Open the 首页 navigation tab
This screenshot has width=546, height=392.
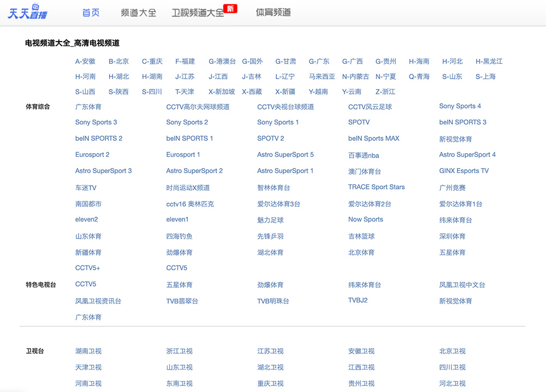[91, 13]
